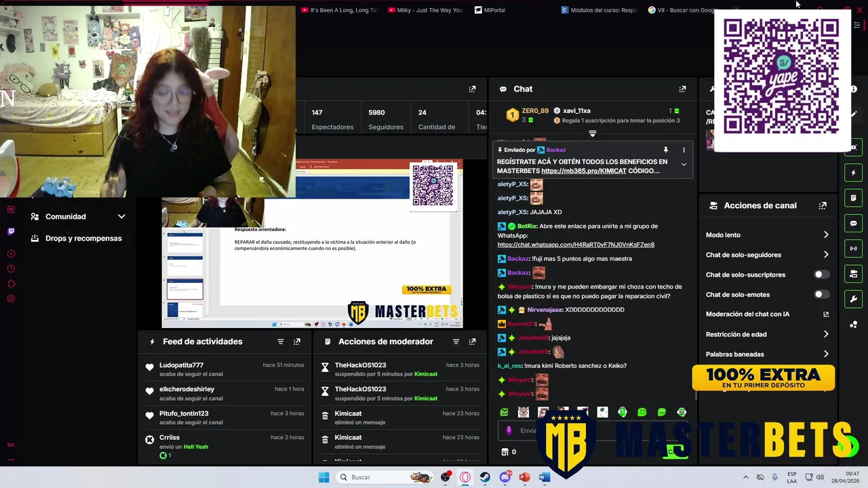Open the chat.whatsapp.com group link
Screen dimensions: 868x488
tap(576, 245)
